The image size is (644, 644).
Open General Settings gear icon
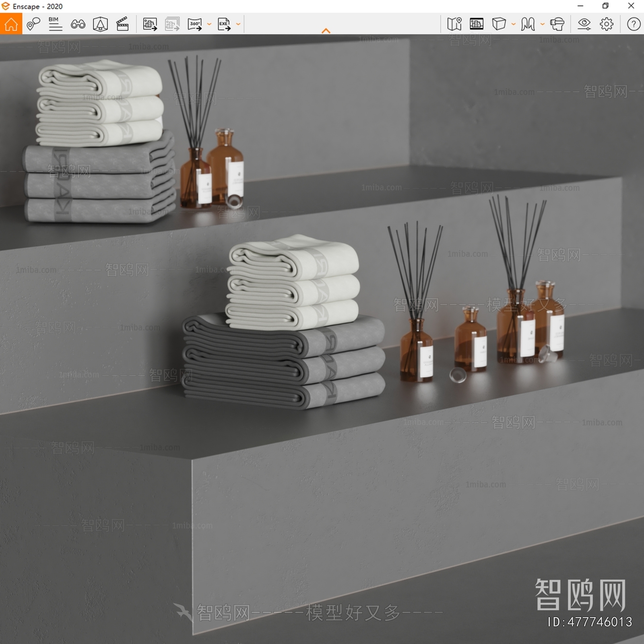coord(607,24)
